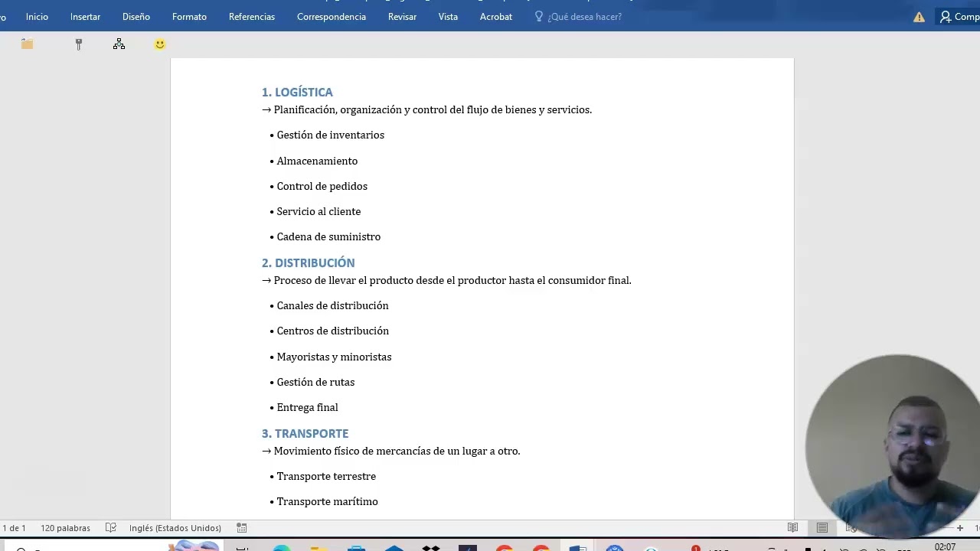Click the heading '3. TRANSPORTE'
Viewport: 980px width, 551px height.
(x=305, y=433)
